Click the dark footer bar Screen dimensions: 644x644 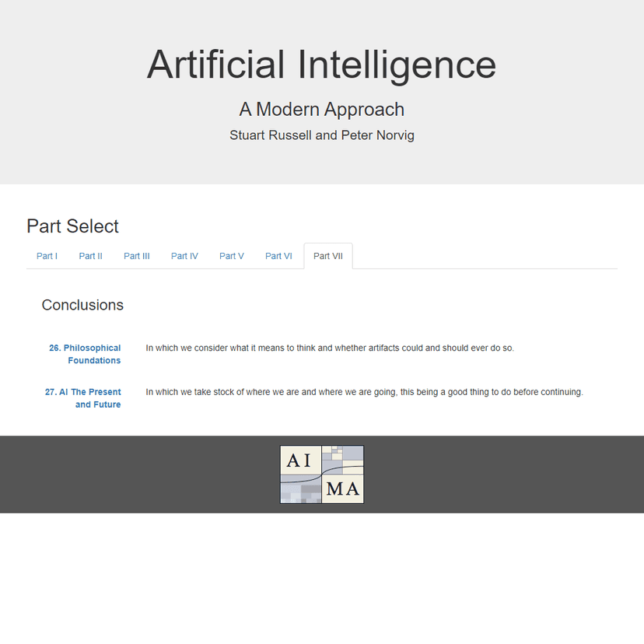[x=117, y=474]
